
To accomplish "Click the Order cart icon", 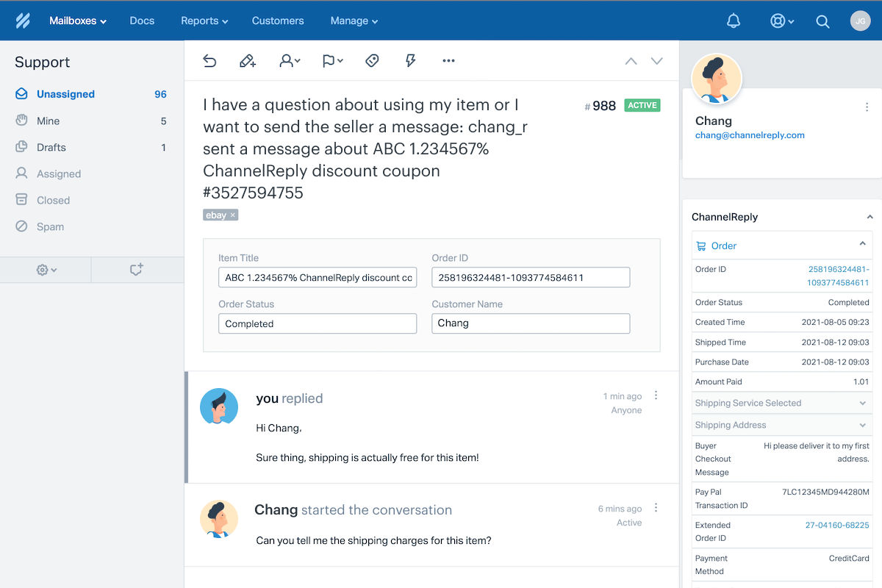I will (701, 245).
